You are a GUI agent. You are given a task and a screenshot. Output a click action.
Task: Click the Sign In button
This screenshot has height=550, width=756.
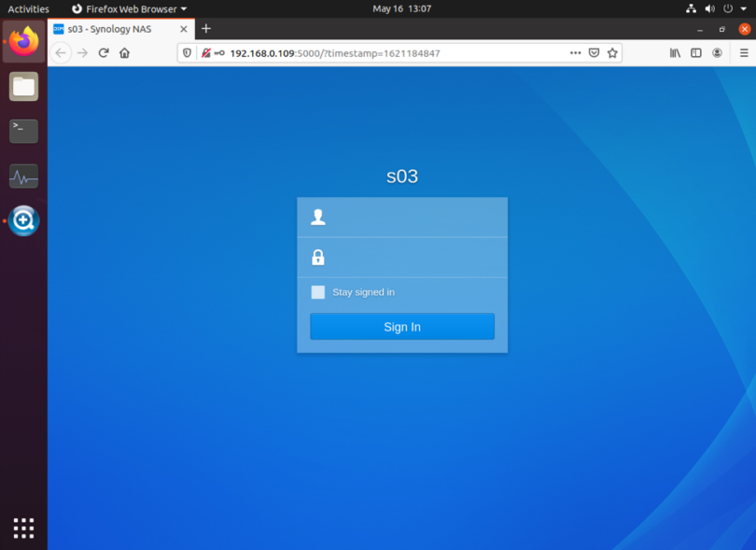[401, 326]
